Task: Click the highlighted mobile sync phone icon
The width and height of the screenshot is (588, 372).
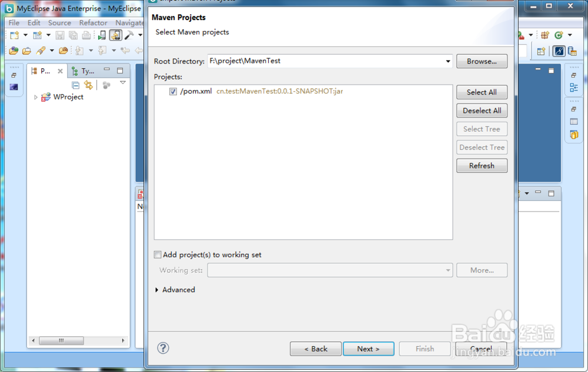Action: click(115, 35)
